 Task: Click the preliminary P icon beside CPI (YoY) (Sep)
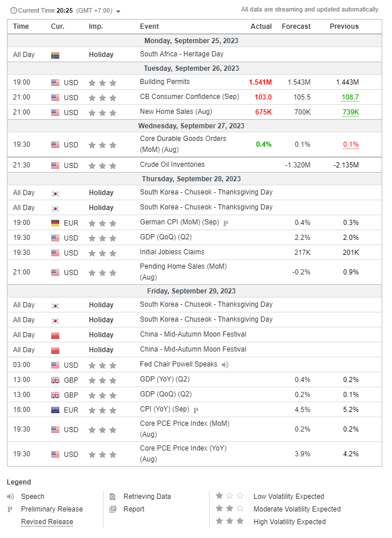click(x=196, y=410)
